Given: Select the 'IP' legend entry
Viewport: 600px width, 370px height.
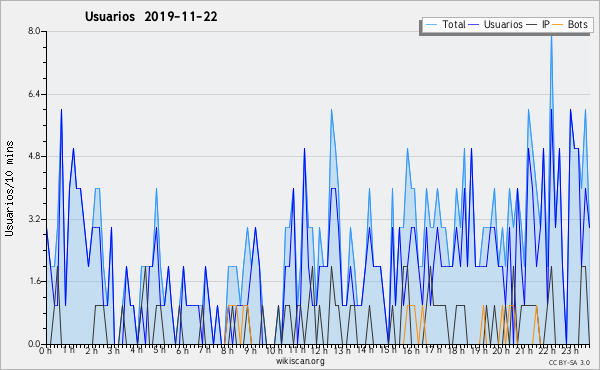Looking at the screenshot, I should tap(546, 24).
